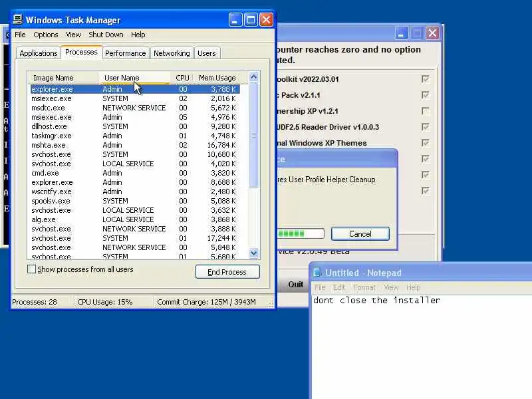Open Notepad Format menu

click(x=364, y=288)
